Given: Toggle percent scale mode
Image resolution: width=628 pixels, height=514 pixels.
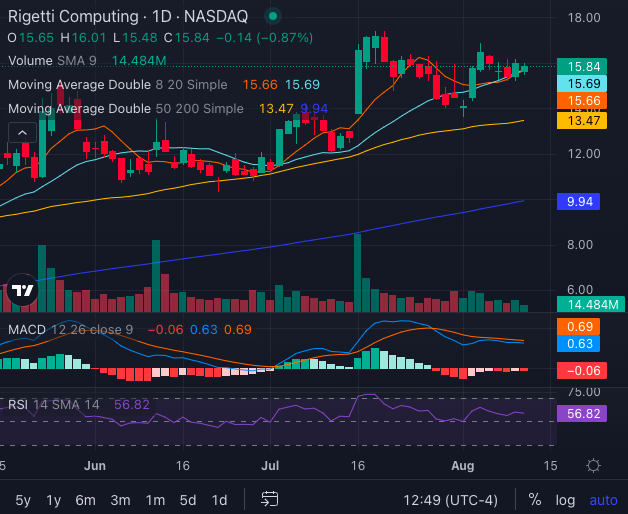Looking at the screenshot, I should (535, 500).
